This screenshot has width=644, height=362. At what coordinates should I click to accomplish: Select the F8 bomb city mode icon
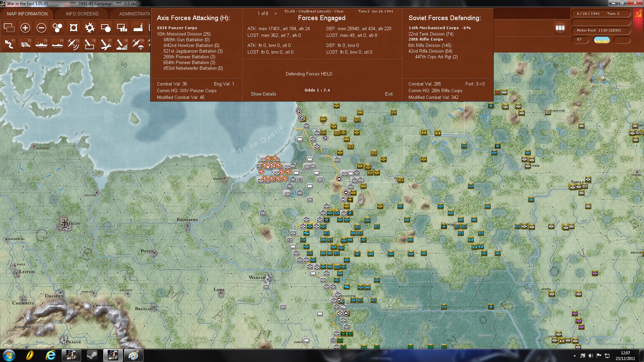click(x=122, y=44)
